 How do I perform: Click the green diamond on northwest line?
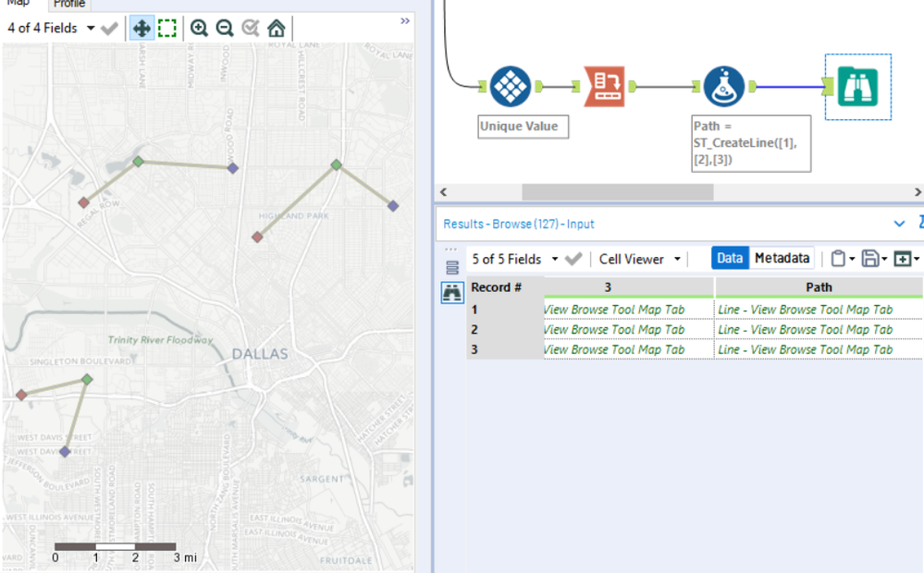[138, 161]
